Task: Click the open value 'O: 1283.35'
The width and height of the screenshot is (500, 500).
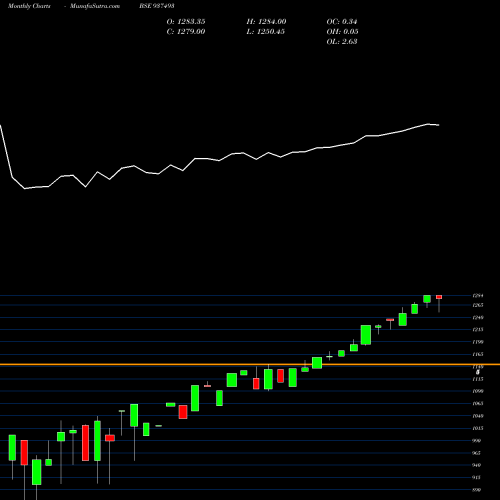Action: click(x=186, y=22)
